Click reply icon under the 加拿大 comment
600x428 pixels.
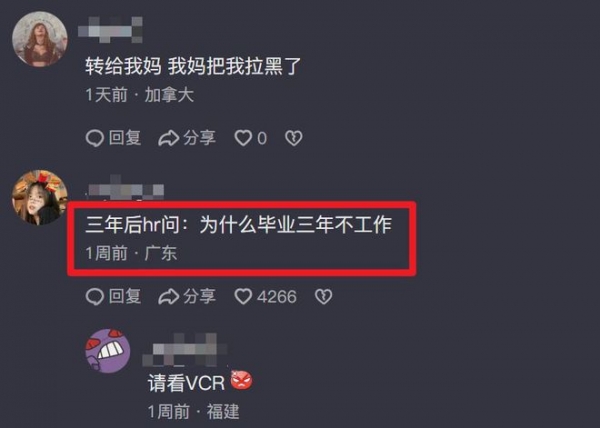click(x=95, y=138)
